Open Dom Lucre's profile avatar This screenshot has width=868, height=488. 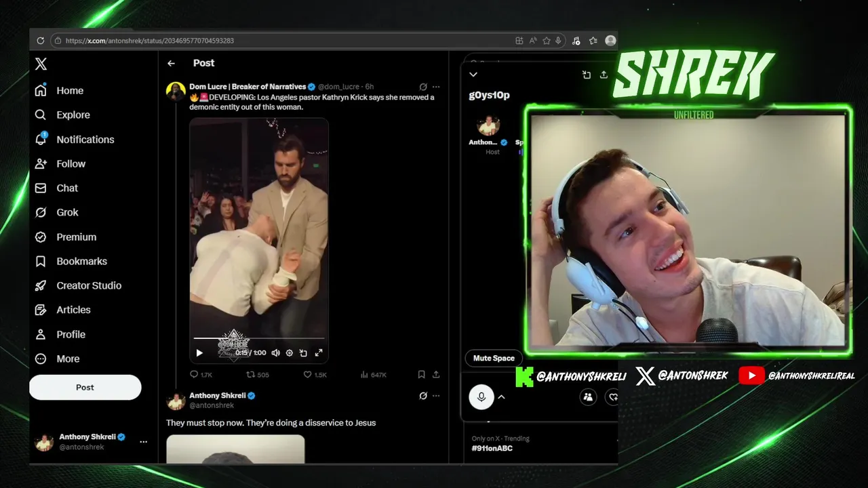point(176,91)
